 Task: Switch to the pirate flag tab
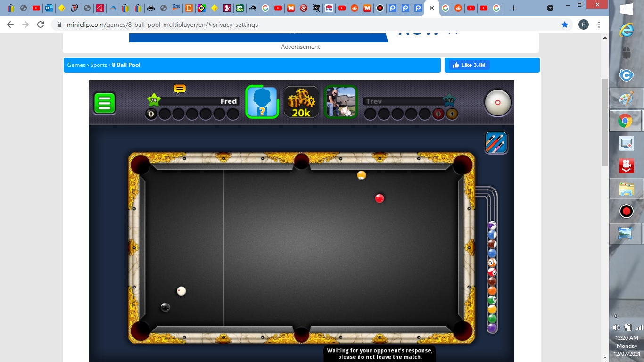[x=316, y=8]
